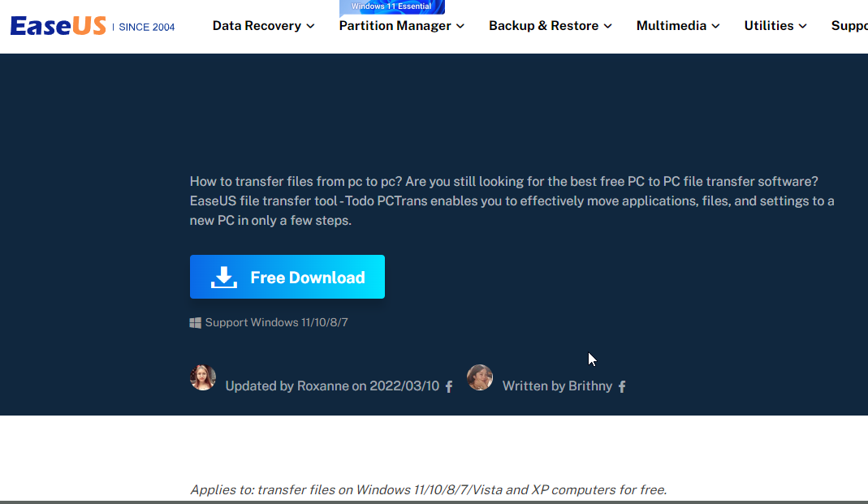Screen dimensions: 868x504
Task: Click the Support Windows 11/10/8/7 text
Action: 276,322
